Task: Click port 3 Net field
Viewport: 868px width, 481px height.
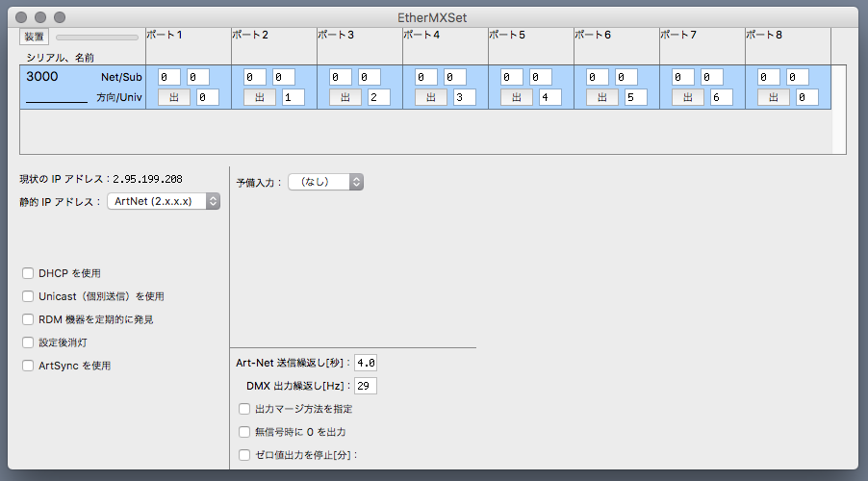Action: point(341,77)
